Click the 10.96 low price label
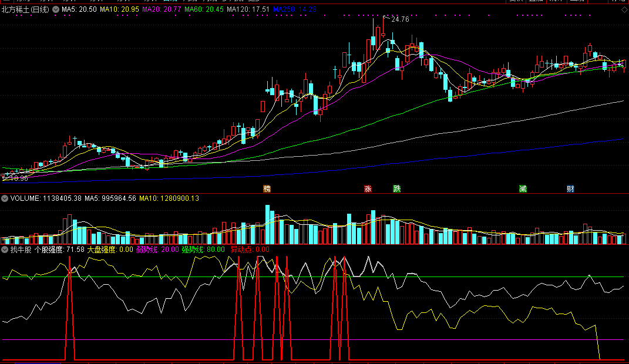The image size is (629, 364). pos(19,178)
